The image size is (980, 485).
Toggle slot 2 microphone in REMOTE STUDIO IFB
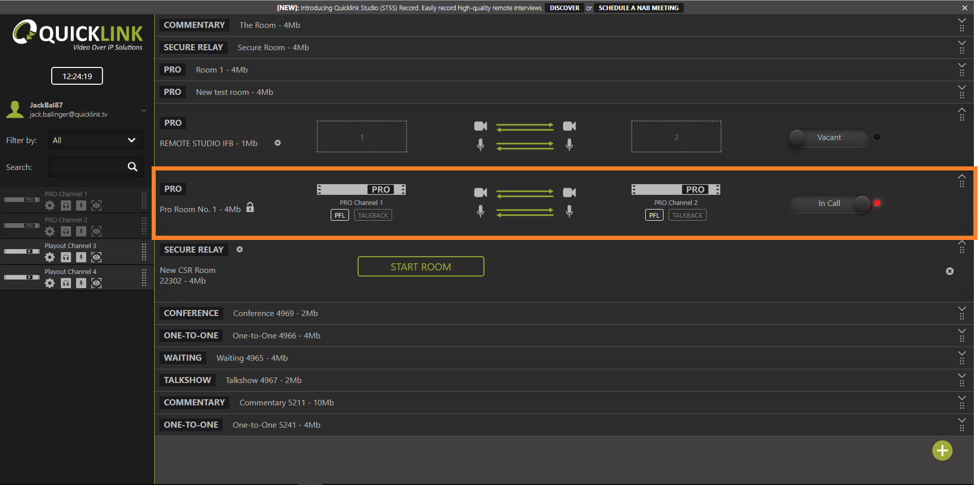click(569, 145)
